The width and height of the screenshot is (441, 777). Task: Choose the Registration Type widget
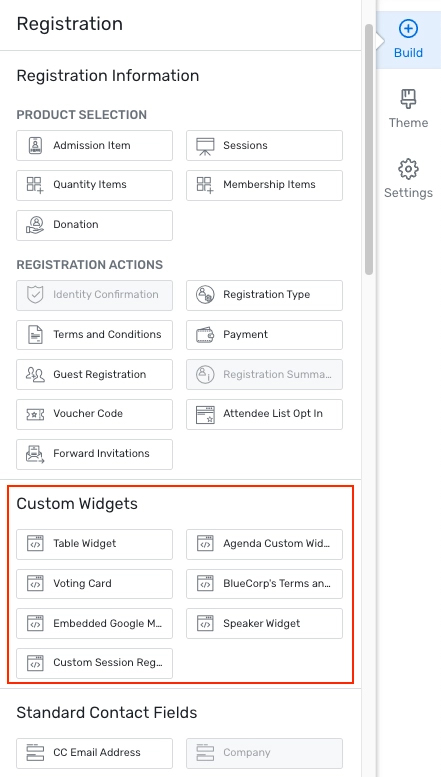(x=265, y=295)
